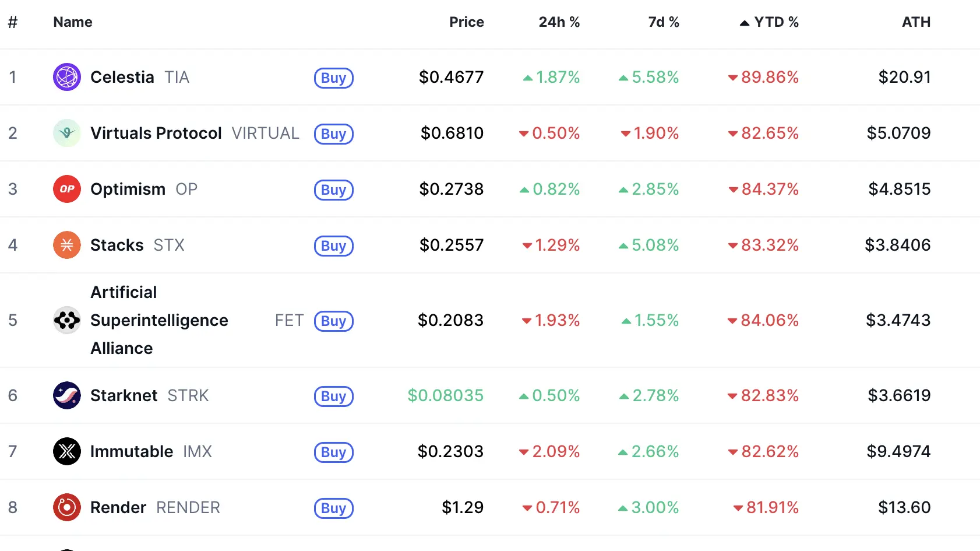Click the Virtuals Protocol coin logo

(x=67, y=133)
